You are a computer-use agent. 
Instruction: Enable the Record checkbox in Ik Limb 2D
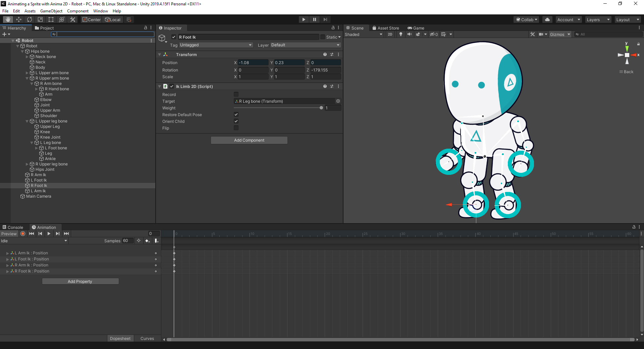coord(236,94)
